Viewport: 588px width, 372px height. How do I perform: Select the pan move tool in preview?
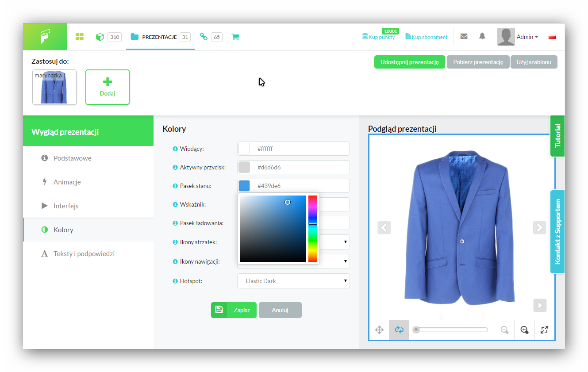click(x=379, y=330)
